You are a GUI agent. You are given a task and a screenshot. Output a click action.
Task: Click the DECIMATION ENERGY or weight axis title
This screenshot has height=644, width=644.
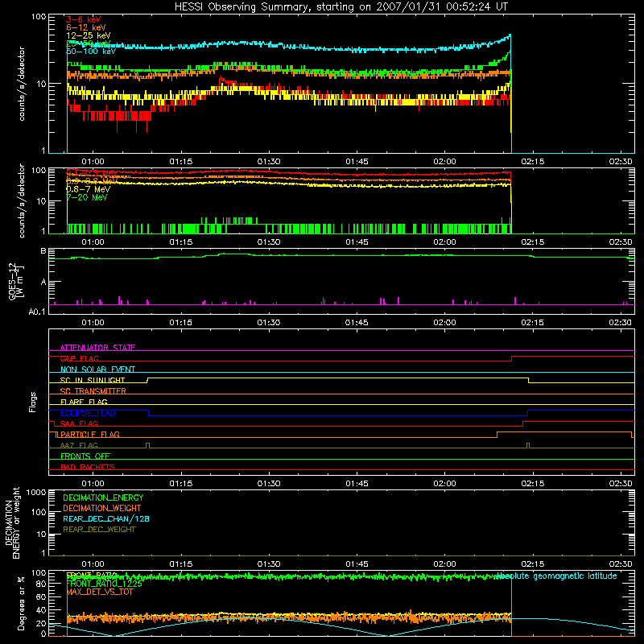[12, 522]
